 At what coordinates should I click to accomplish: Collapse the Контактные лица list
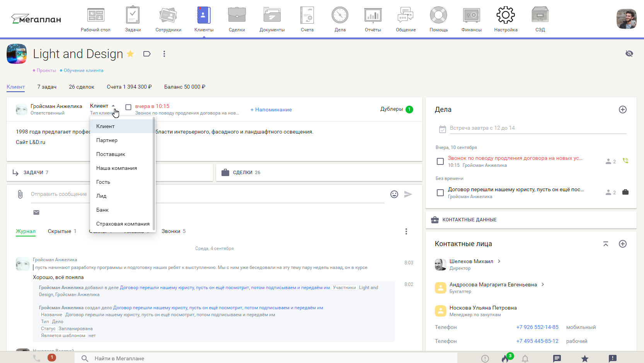pyautogui.click(x=606, y=244)
